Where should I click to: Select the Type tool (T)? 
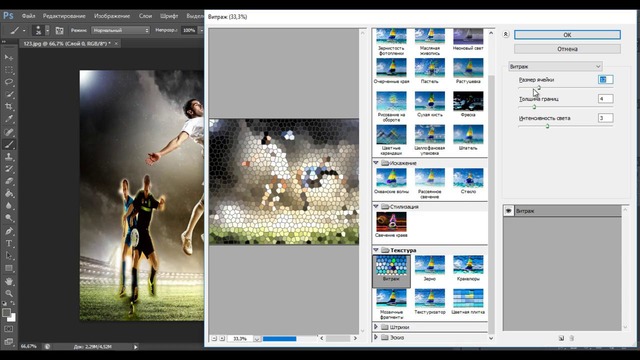click(9, 243)
